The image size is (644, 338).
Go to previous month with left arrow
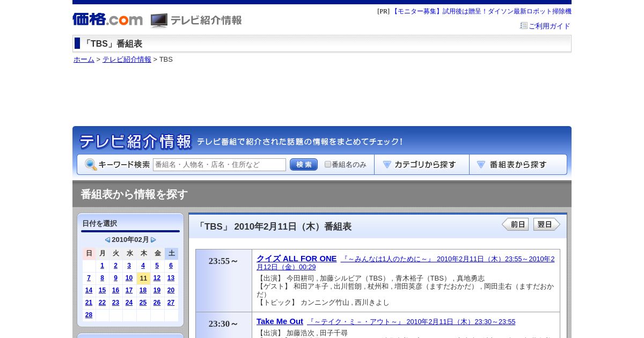(x=107, y=240)
